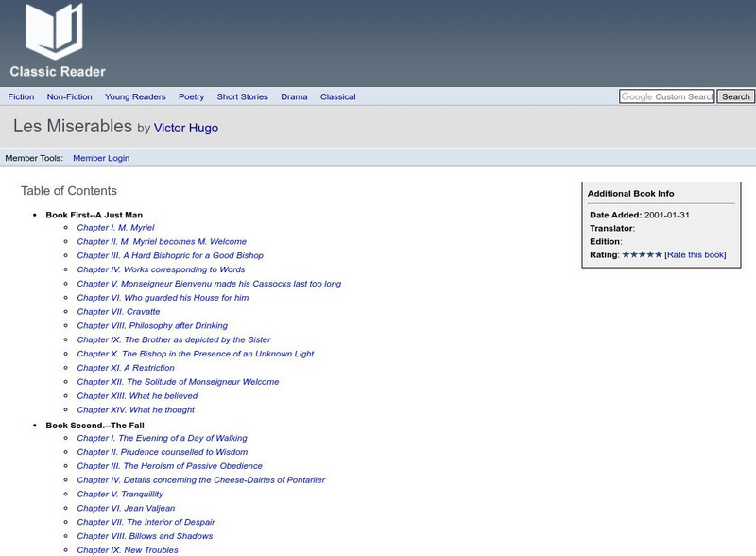Open Chapter IV. Works corresponding to Words
Screen dimensions: 756x556
(x=161, y=269)
